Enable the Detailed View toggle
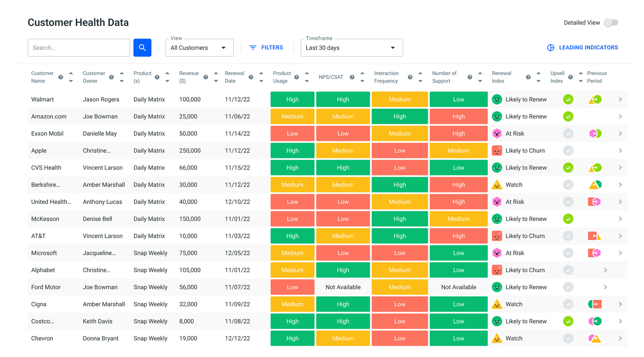 (611, 23)
